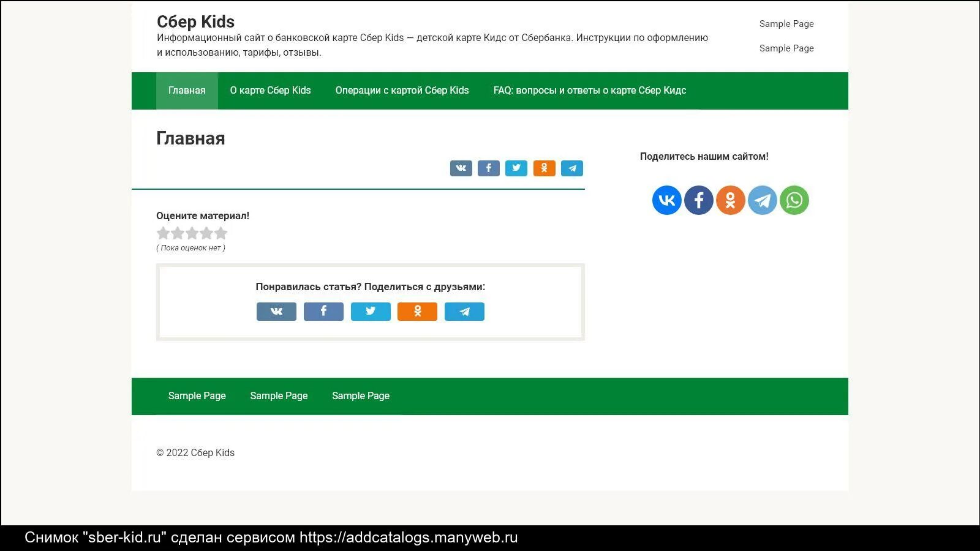
Task: Share via the small Telegram icon under the Главная heading
Action: [572, 168]
